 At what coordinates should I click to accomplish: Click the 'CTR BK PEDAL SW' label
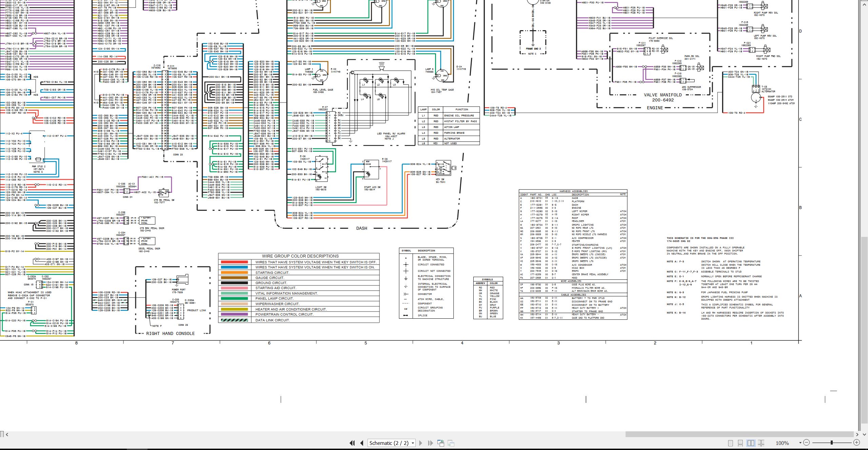pos(164,200)
